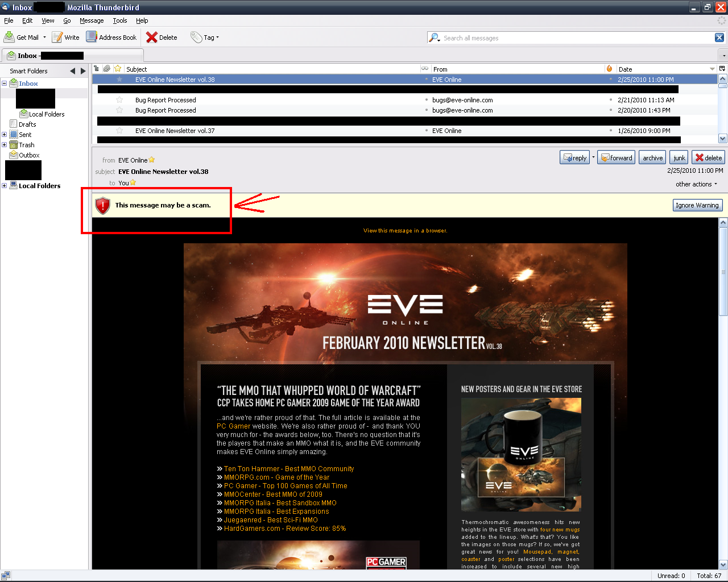
Task: Click the star next to sender EVE Online
Action: (152, 160)
